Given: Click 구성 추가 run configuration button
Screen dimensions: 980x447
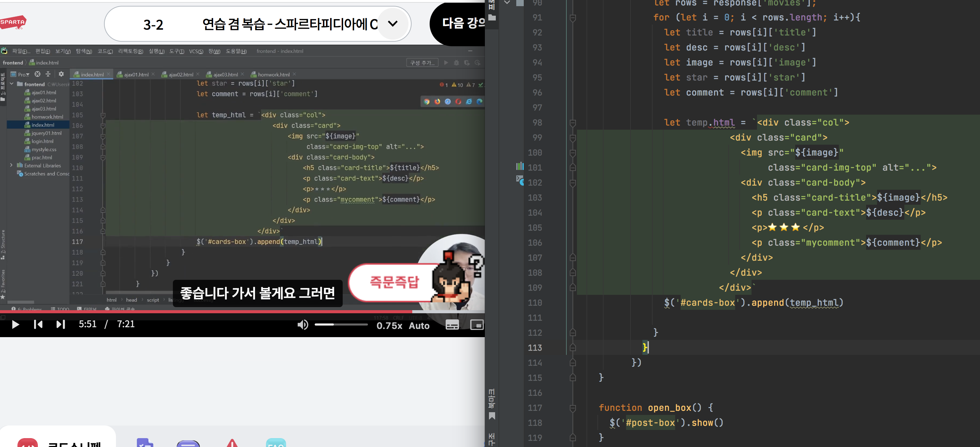Looking at the screenshot, I should pyautogui.click(x=422, y=63).
